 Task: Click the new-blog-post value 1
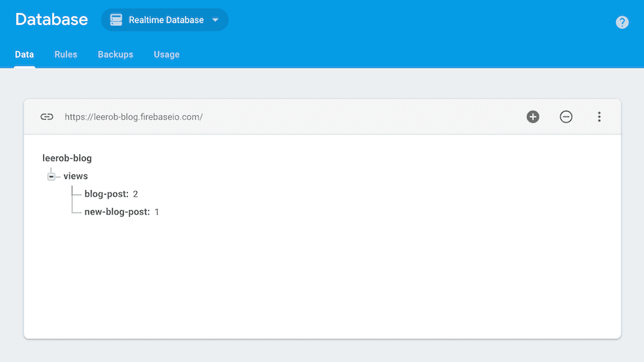156,212
